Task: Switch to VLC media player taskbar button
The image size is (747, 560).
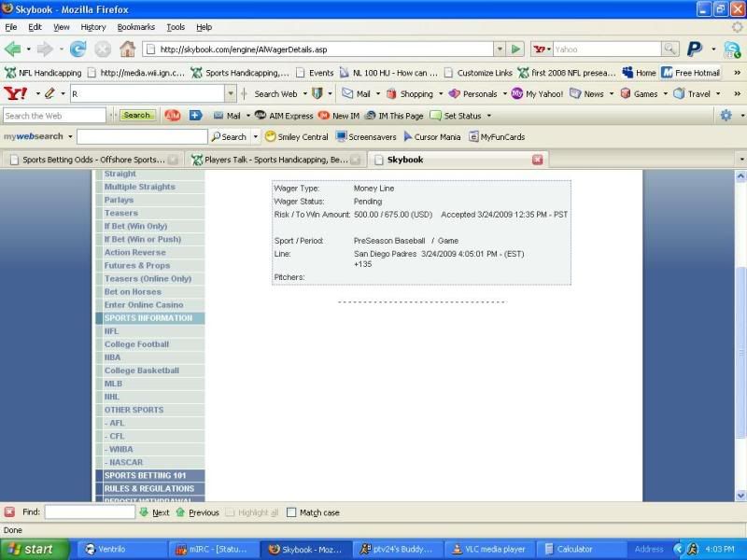Action: tap(489, 549)
